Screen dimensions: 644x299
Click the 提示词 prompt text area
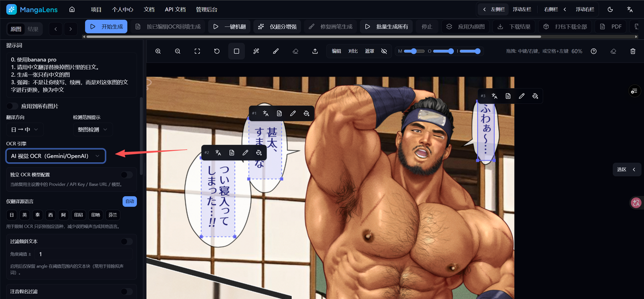(x=71, y=74)
